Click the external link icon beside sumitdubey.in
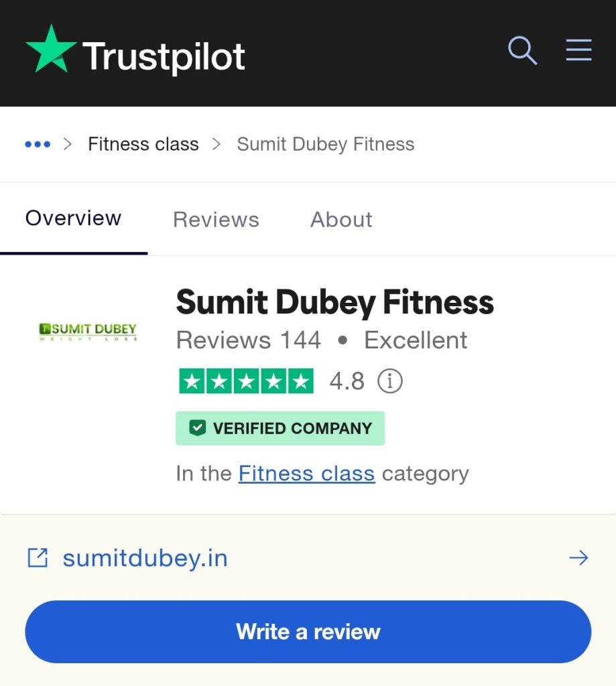 [x=38, y=558]
